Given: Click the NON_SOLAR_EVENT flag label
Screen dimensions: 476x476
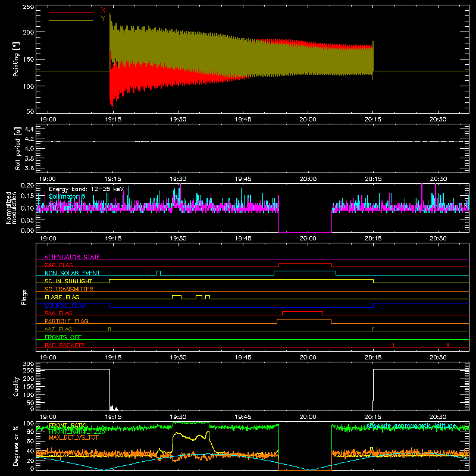Looking at the screenshot, I should tap(72, 273).
